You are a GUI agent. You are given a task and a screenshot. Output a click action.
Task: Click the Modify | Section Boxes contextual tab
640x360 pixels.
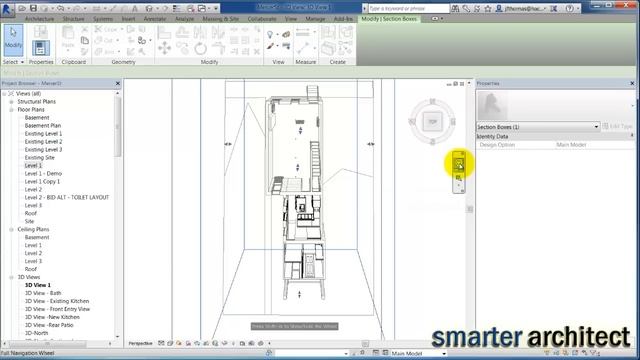(x=389, y=19)
